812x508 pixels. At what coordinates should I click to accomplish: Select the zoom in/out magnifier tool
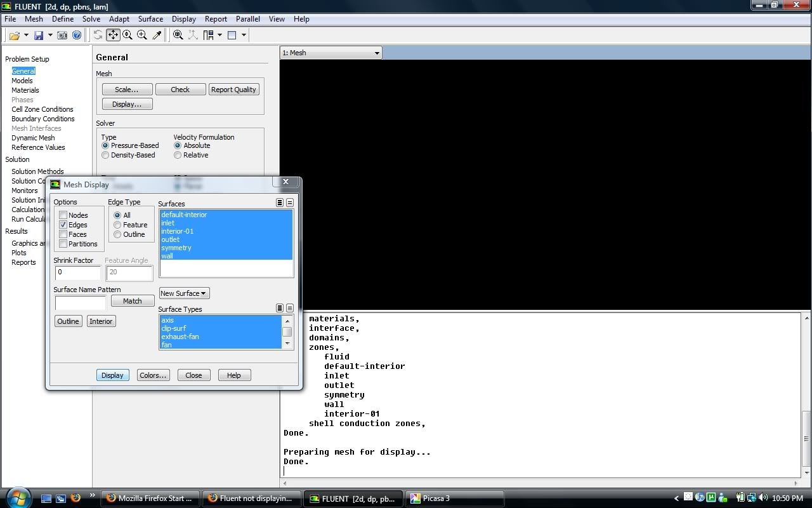pos(128,35)
